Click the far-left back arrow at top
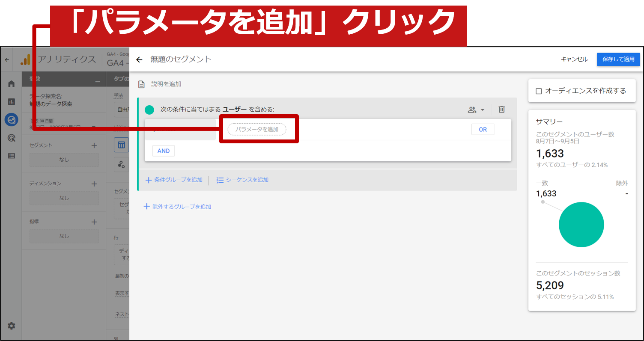This screenshot has height=341, width=644. click(6, 60)
